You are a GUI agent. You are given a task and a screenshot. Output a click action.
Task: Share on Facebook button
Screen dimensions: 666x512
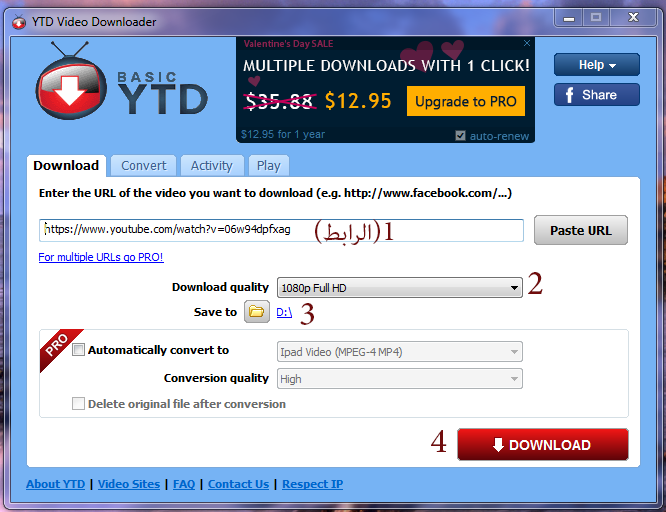pyautogui.click(x=596, y=94)
